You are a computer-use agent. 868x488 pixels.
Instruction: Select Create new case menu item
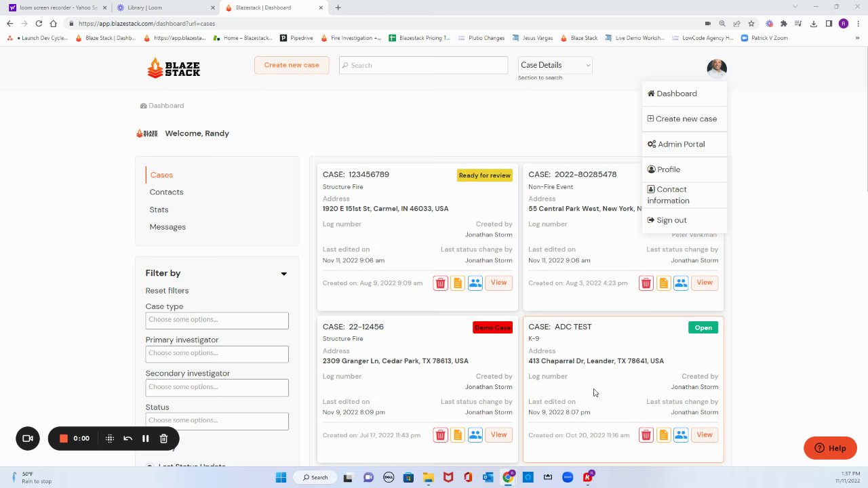tap(684, 119)
